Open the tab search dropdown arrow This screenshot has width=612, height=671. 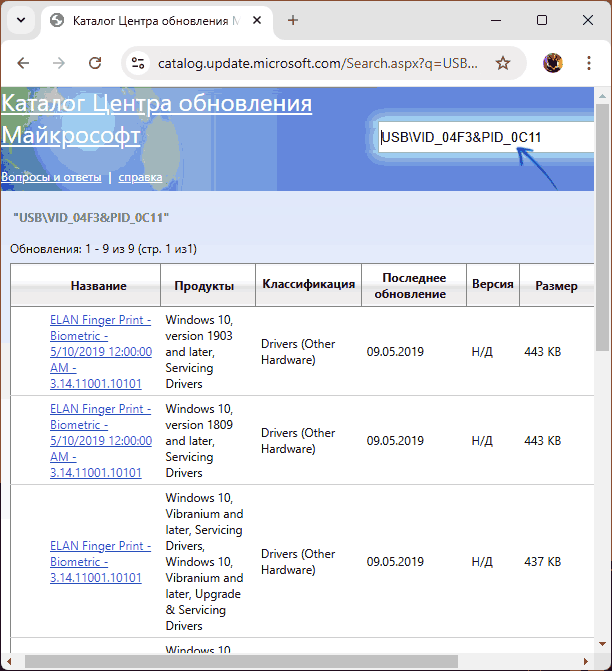click(21, 20)
